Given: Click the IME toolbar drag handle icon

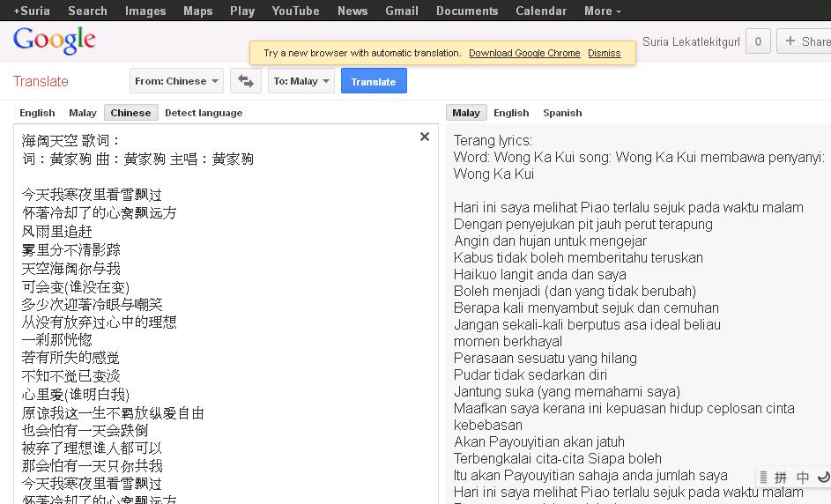Looking at the screenshot, I should [x=763, y=478].
